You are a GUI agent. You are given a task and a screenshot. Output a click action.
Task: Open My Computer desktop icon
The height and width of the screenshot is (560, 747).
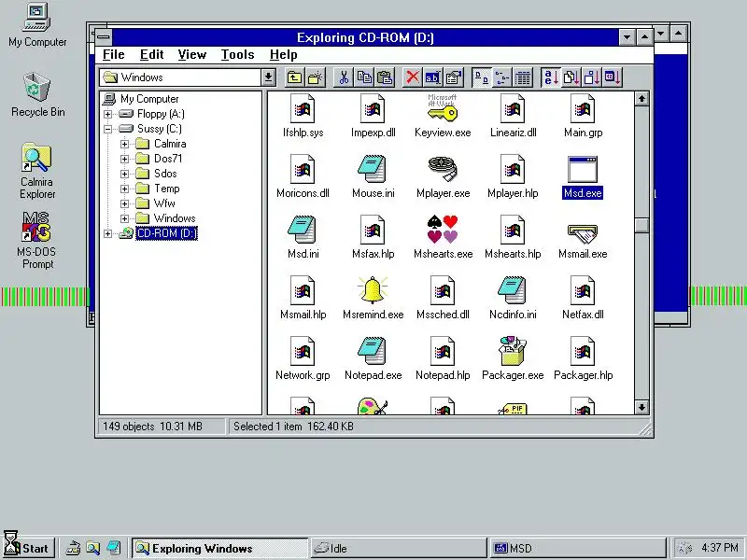point(37,25)
